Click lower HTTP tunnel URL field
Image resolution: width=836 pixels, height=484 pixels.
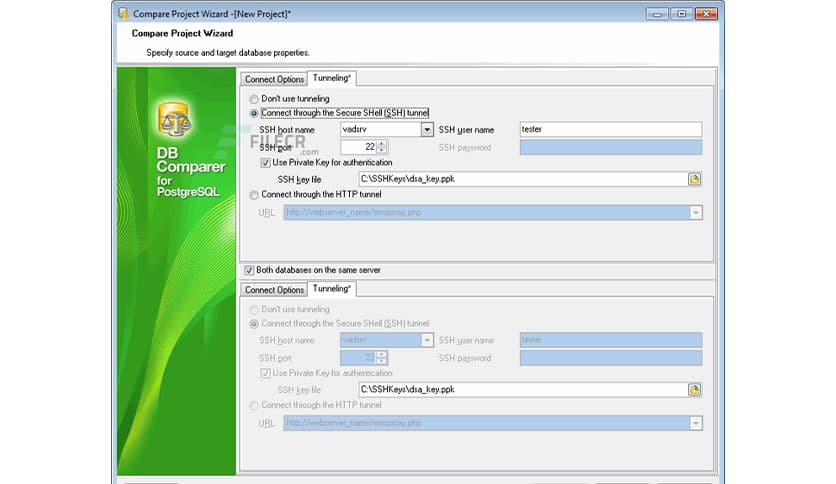pyautogui.click(x=487, y=423)
